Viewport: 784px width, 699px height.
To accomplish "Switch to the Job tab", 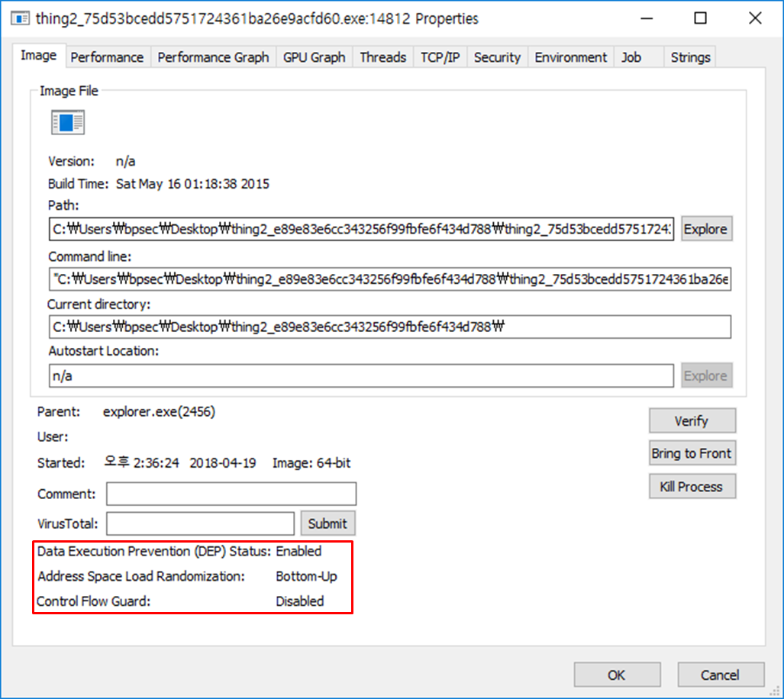I will pos(631,57).
